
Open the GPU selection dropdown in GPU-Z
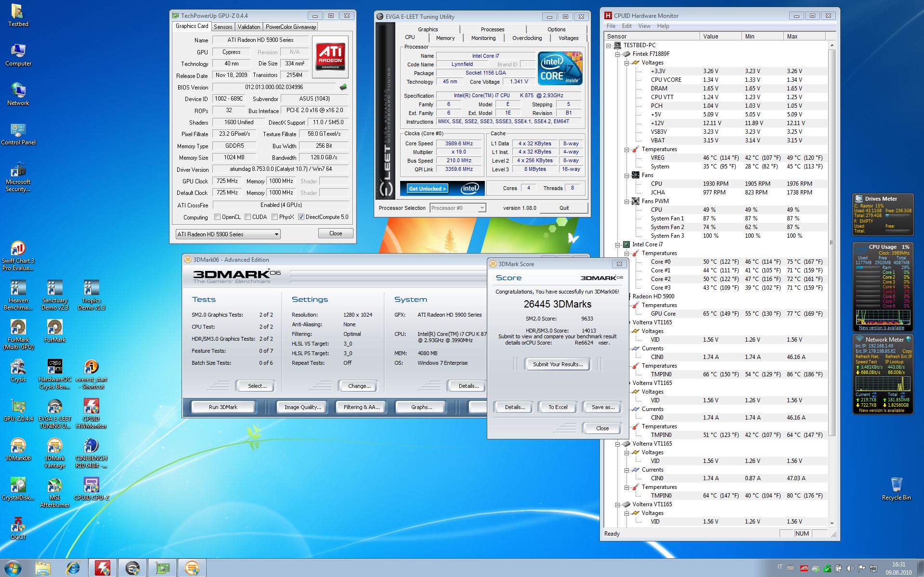tap(228, 234)
